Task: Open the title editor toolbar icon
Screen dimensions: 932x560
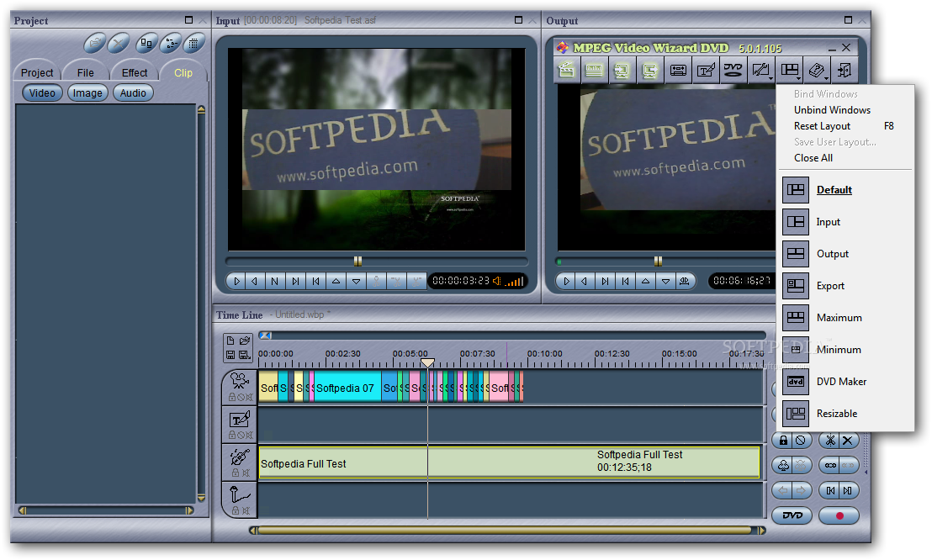Action: [x=706, y=71]
